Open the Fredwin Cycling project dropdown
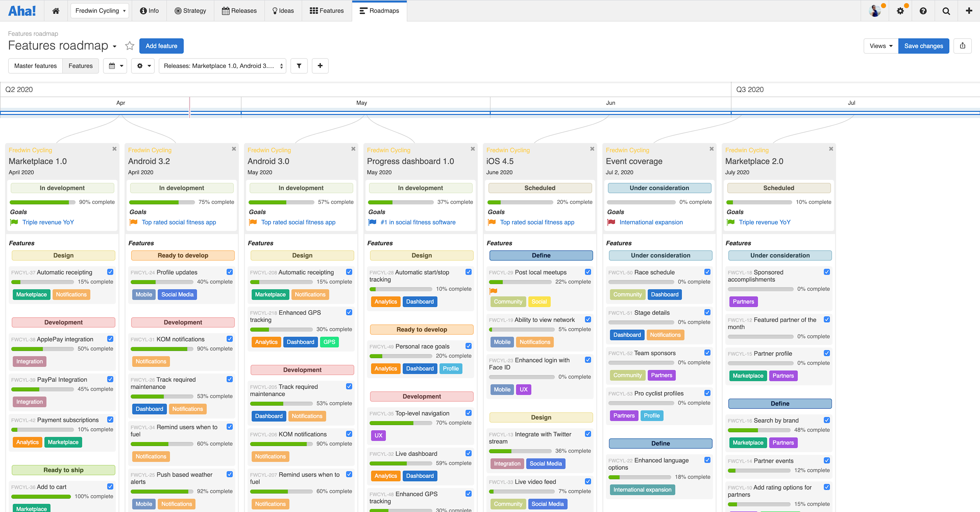The image size is (980, 512). [100, 11]
